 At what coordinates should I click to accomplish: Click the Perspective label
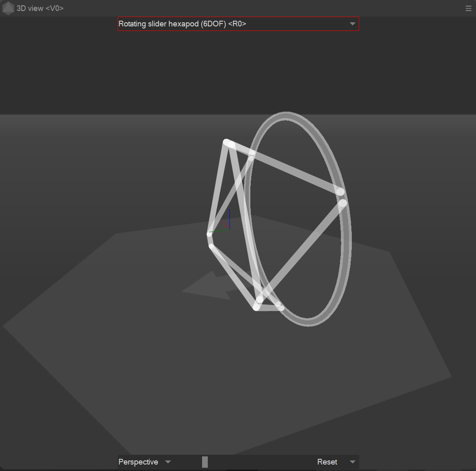(x=138, y=462)
